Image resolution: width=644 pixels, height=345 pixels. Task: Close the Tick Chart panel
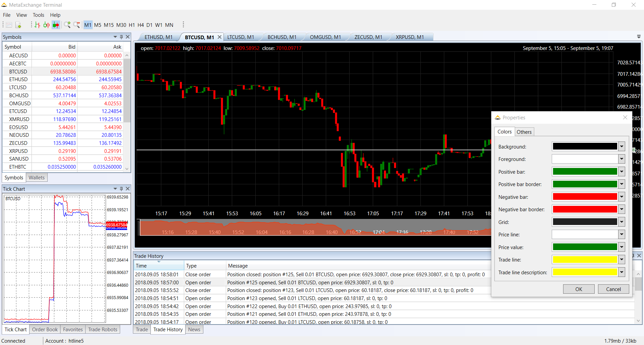tap(128, 189)
